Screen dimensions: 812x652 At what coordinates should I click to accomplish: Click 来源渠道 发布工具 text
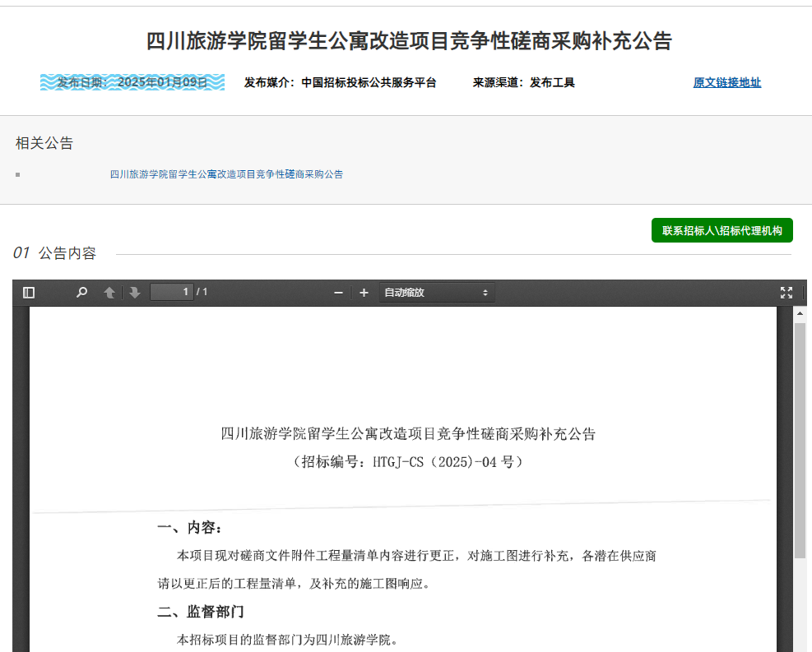pos(523,82)
